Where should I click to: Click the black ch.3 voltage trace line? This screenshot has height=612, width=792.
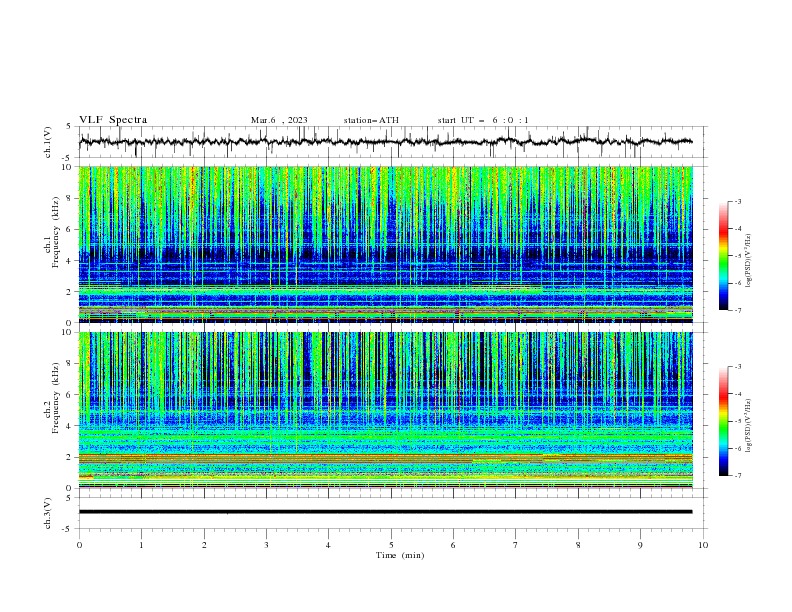[385, 512]
